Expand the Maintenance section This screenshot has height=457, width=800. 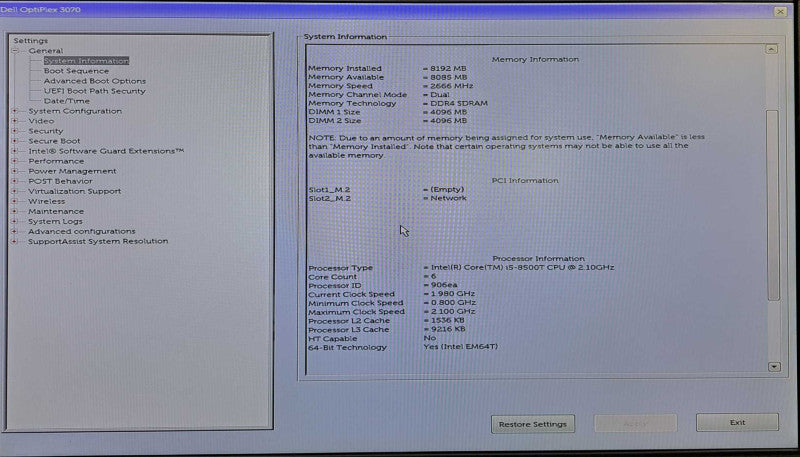pos(15,211)
